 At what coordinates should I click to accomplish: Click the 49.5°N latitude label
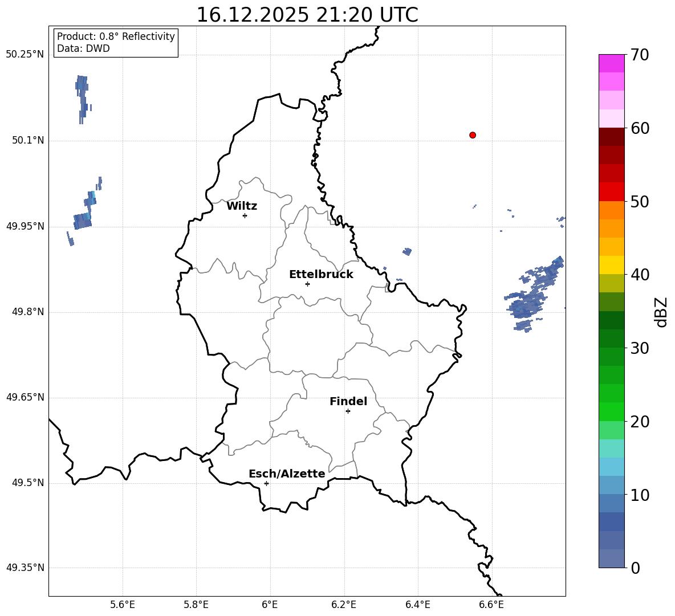point(28,483)
